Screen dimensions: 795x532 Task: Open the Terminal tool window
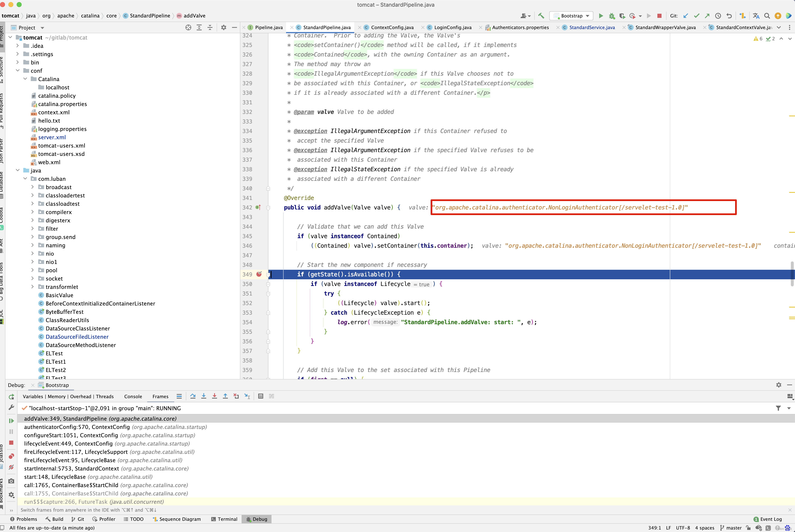coord(224,519)
